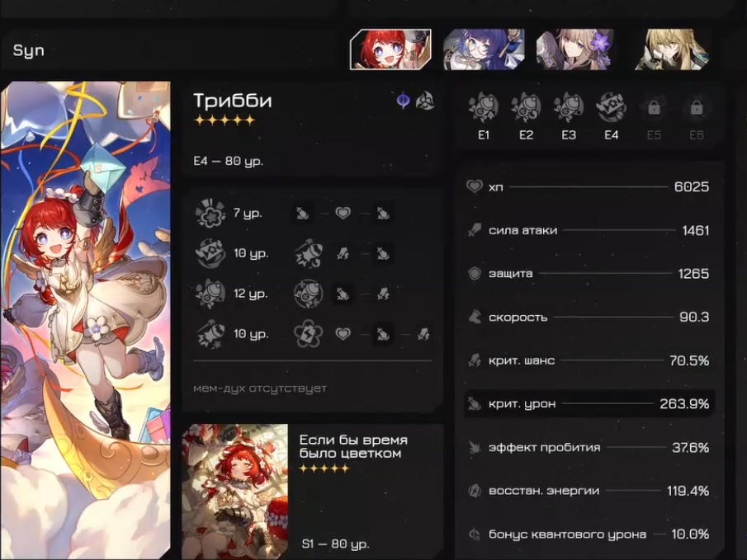The image size is (747, 560).
Task: Click the E1 eidolon icon
Action: (x=483, y=107)
